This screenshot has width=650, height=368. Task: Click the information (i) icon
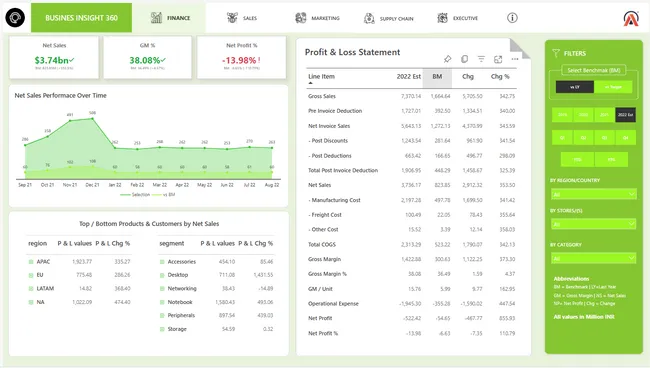tap(512, 18)
